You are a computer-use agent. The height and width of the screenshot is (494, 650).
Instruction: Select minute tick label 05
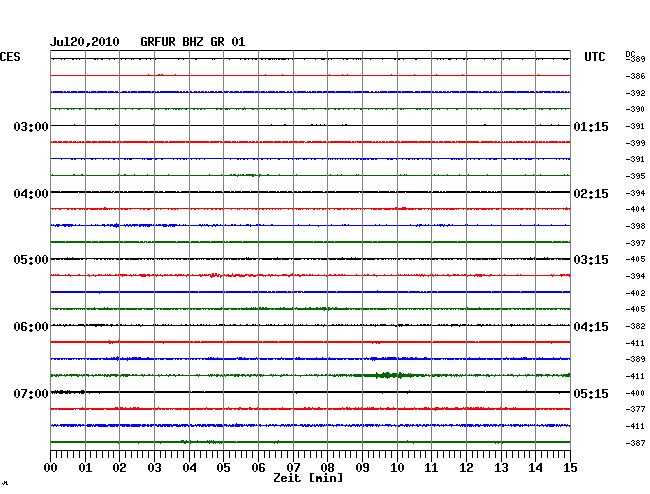223,467
